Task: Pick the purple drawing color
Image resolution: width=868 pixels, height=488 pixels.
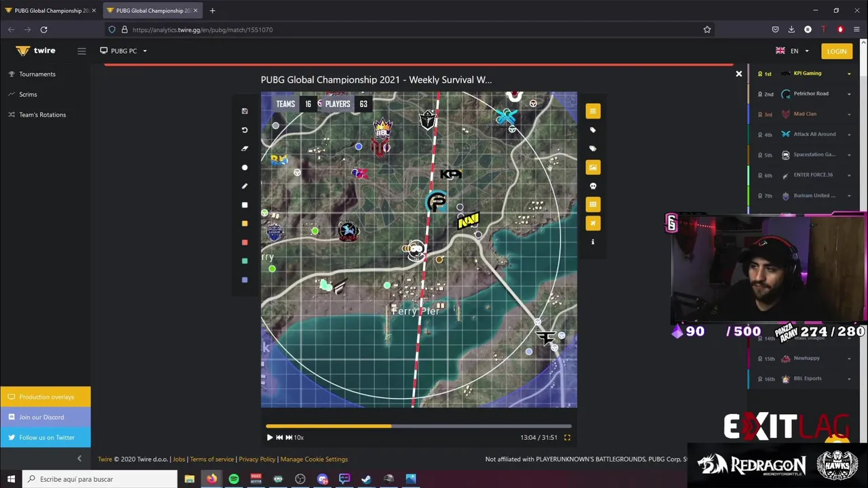Action: tap(245, 280)
